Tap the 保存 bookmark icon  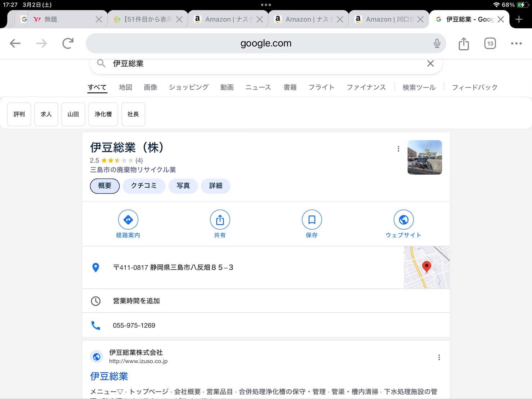point(312,220)
